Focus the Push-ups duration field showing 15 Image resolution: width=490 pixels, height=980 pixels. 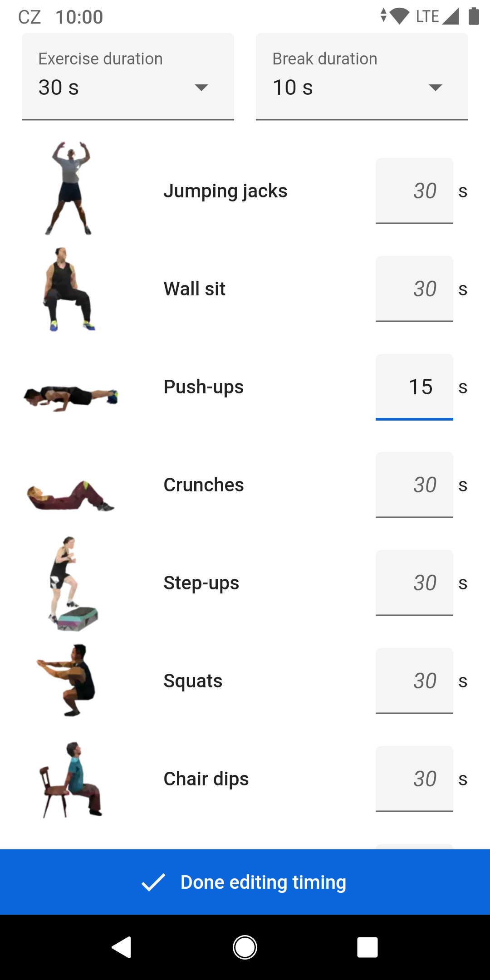coord(414,387)
